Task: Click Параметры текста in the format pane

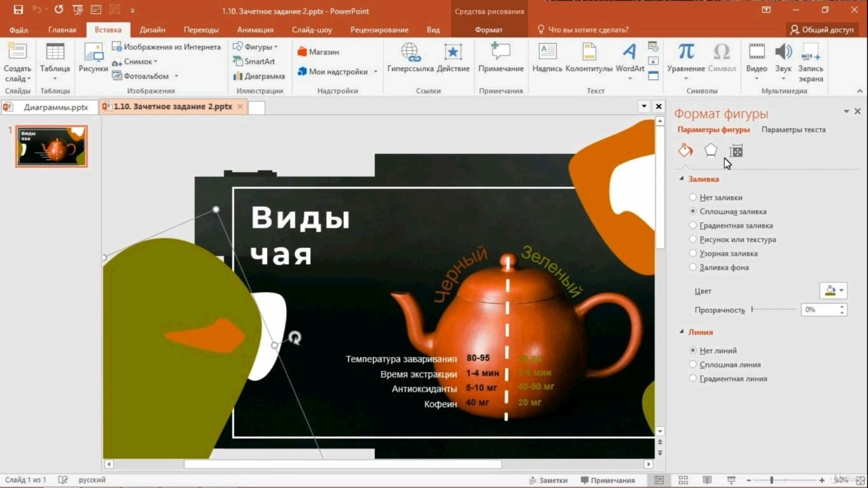Action: 793,129
